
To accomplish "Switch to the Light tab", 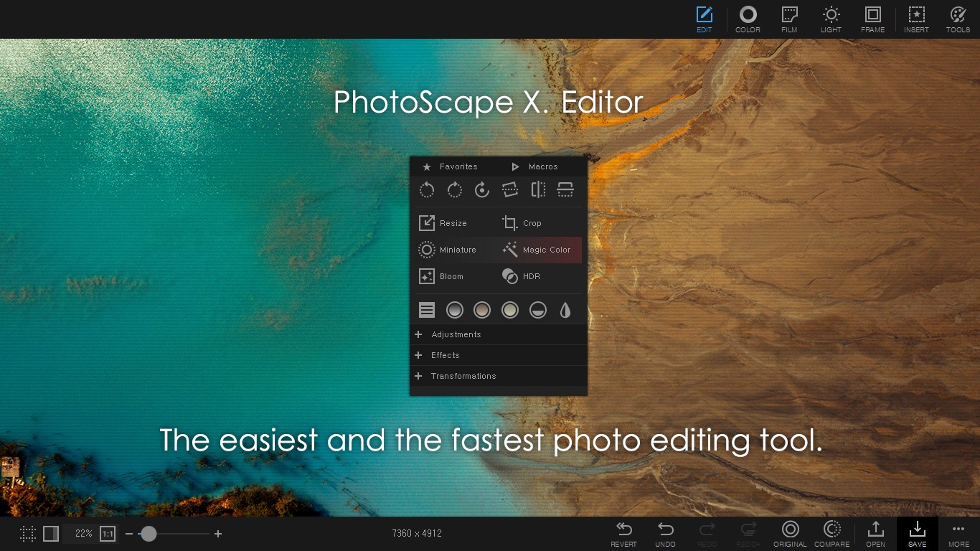I will tap(831, 19).
